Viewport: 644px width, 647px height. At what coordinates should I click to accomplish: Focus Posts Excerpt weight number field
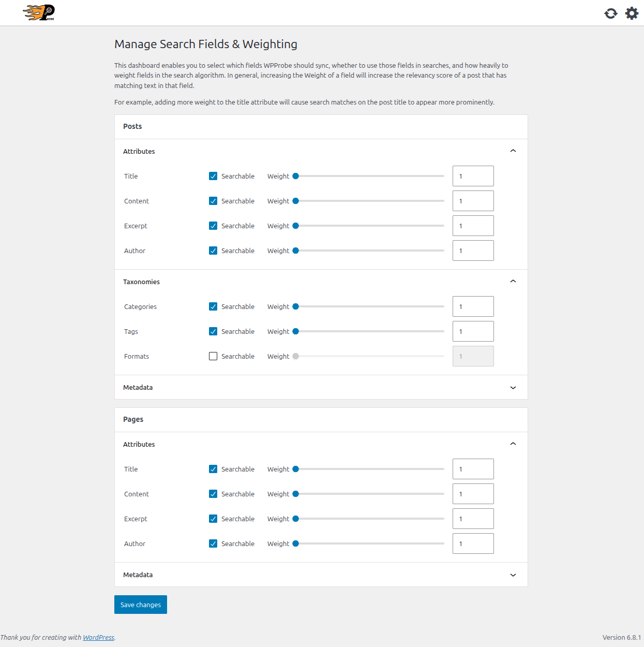click(473, 226)
